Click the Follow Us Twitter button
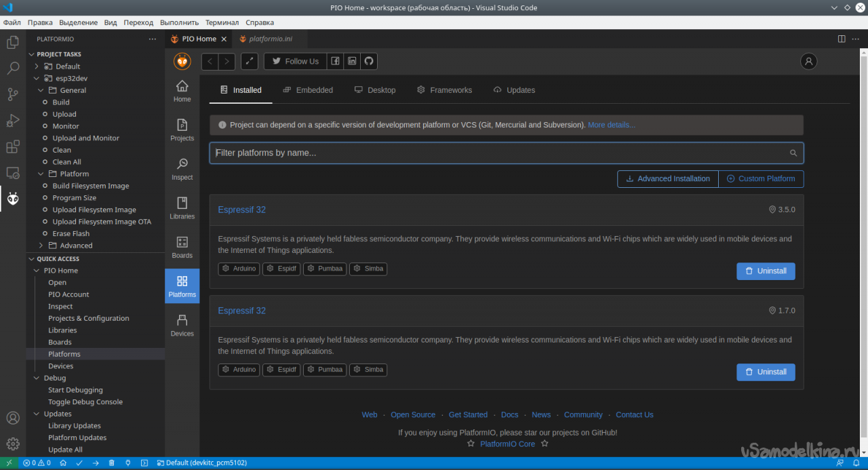 295,61
